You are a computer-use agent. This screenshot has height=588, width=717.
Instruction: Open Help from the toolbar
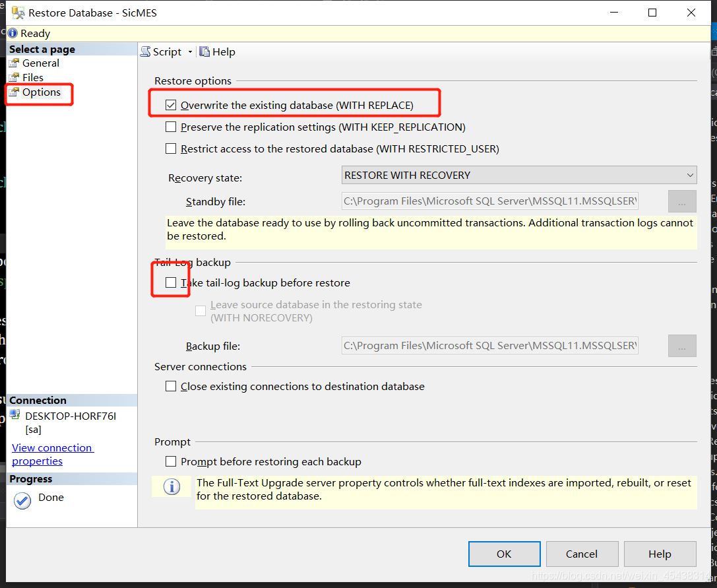(x=217, y=51)
